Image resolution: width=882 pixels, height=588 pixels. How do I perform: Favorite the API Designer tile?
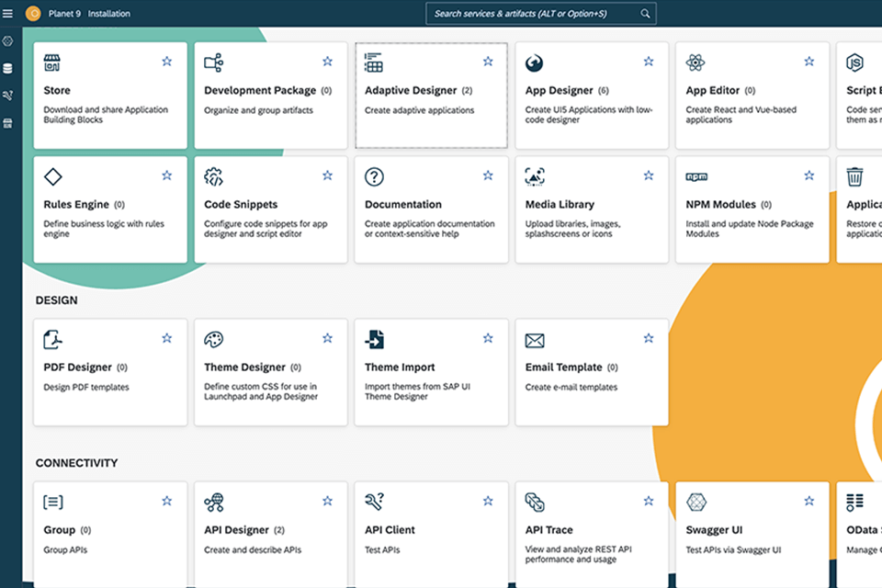pos(327,501)
